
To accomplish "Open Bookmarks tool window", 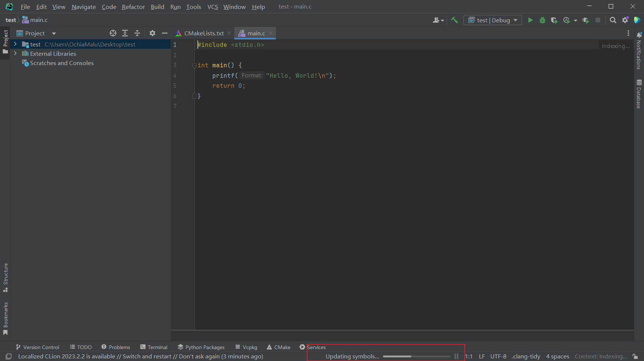I will [x=6, y=319].
